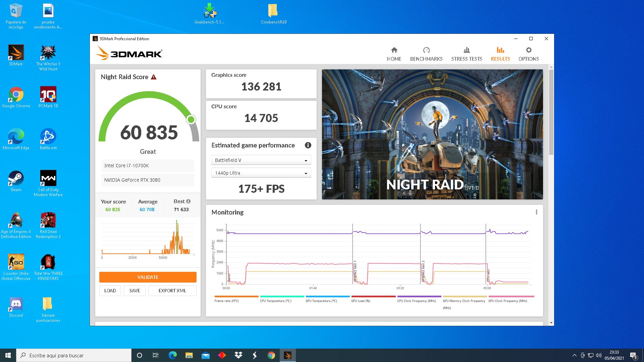The width and height of the screenshot is (644, 362).
Task: Open the Mail app from the taskbar
Action: click(205, 355)
